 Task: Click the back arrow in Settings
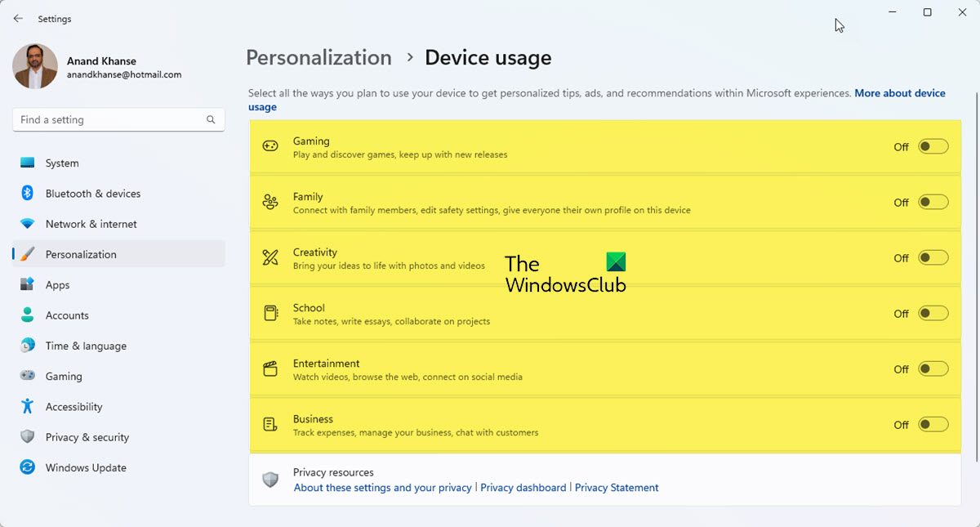tap(18, 18)
